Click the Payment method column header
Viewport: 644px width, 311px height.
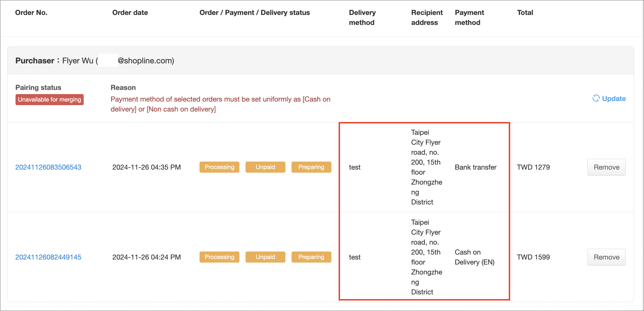coord(469,17)
